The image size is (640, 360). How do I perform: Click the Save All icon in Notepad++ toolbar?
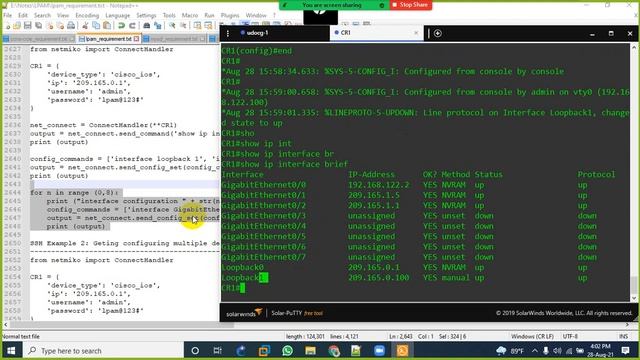tap(39, 26)
